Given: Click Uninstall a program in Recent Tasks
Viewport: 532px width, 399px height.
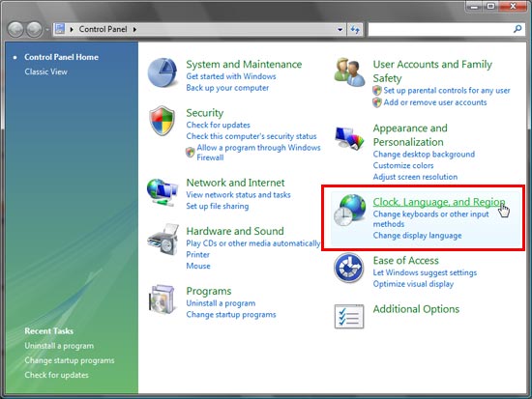Looking at the screenshot, I should (59, 346).
